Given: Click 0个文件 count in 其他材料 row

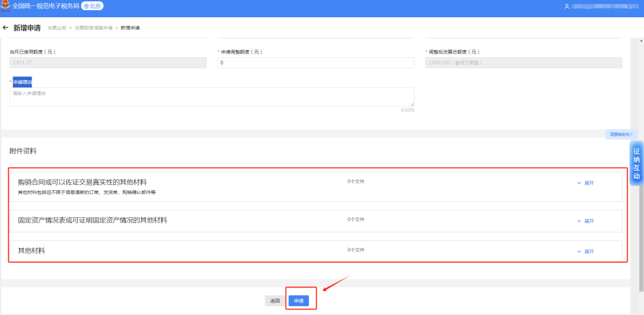Looking at the screenshot, I should click(355, 250).
